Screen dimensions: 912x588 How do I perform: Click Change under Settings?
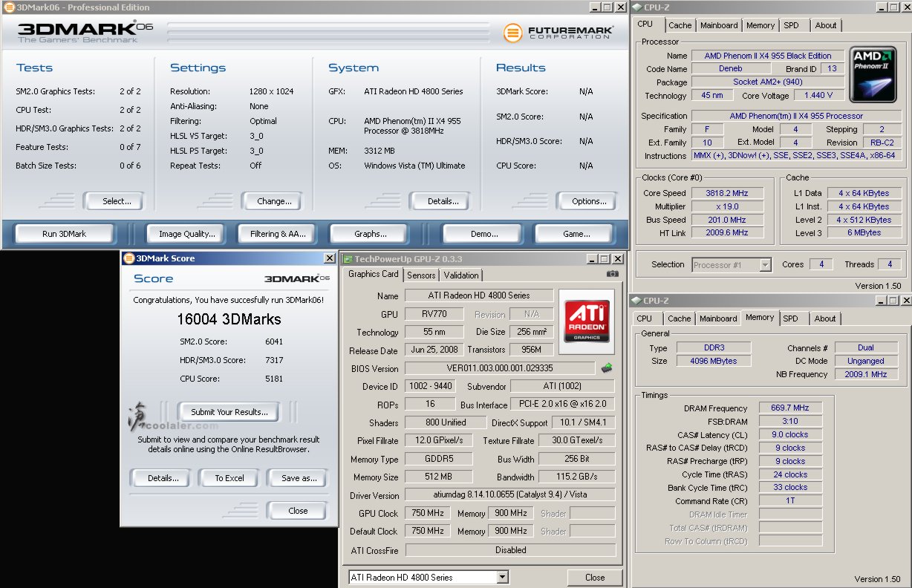tap(274, 201)
